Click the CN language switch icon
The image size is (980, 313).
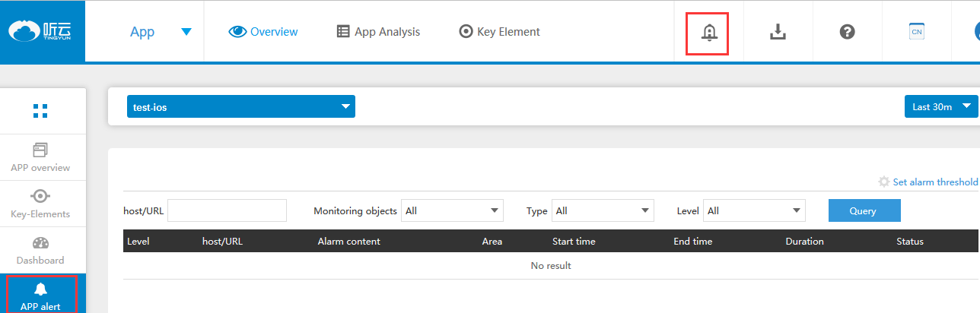pyautogui.click(x=917, y=32)
